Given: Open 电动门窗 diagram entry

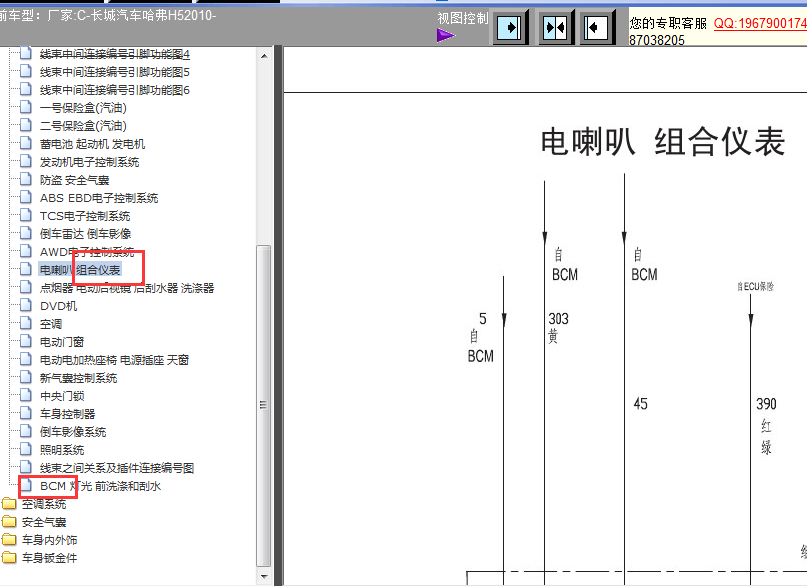Looking at the screenshot, I should (62, 342).
